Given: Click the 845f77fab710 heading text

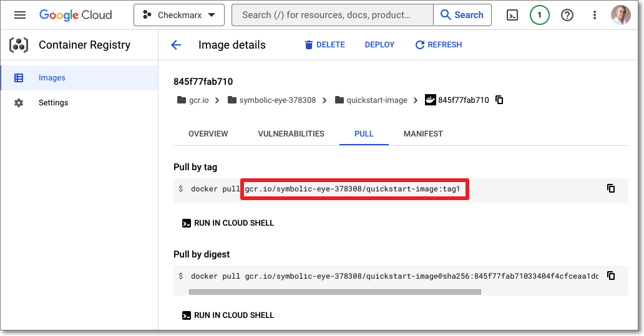Looking at the screenshot, I should pyautogui.click(x=203, y=82).
